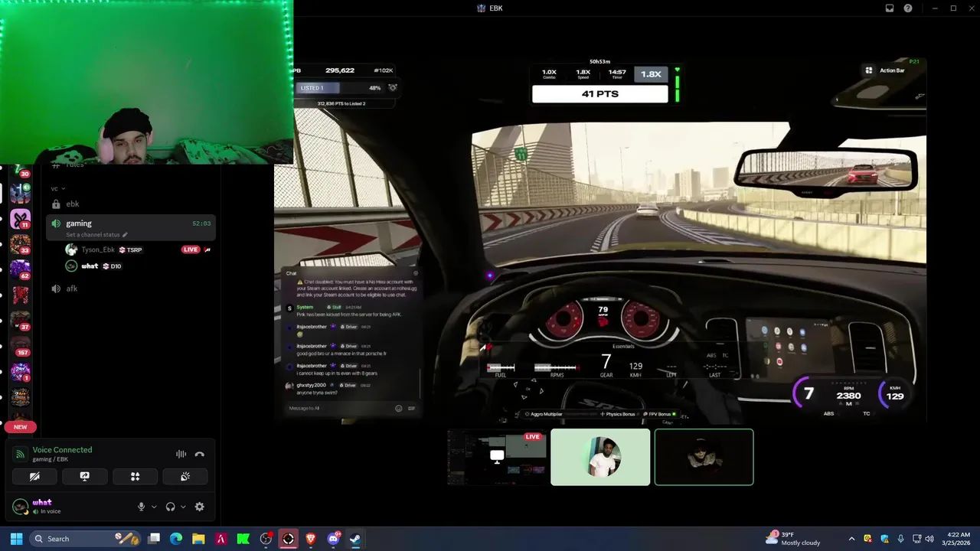The width and height of the screenshot is (980, 551).
Task: Click the taskbar Search box
Action: pyautogui.click(x=86, y=539)
